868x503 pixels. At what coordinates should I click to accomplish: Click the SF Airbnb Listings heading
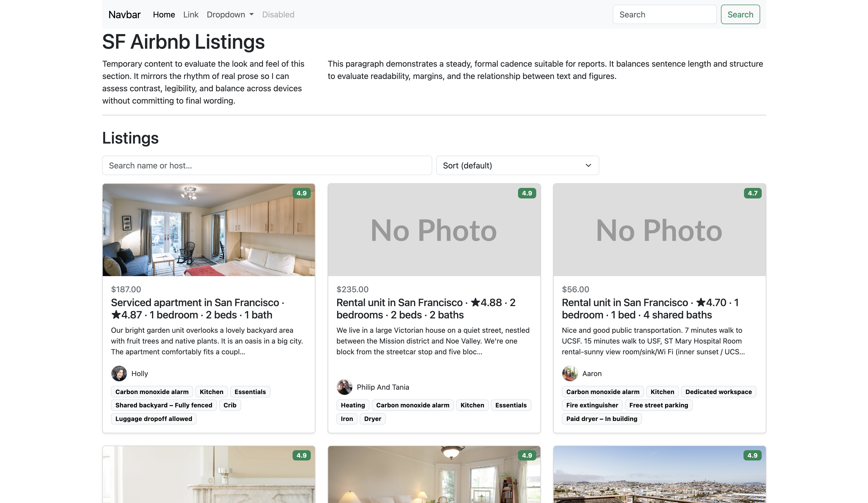pos(183,42)
